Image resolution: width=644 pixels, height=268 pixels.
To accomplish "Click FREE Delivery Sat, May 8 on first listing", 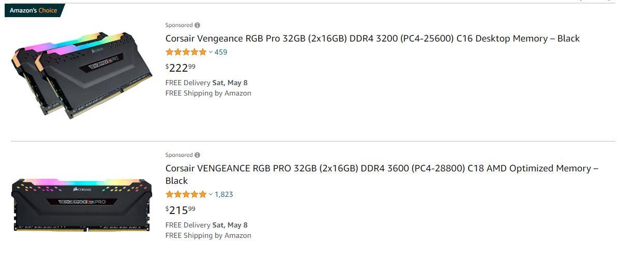I will tap(206, 83).
